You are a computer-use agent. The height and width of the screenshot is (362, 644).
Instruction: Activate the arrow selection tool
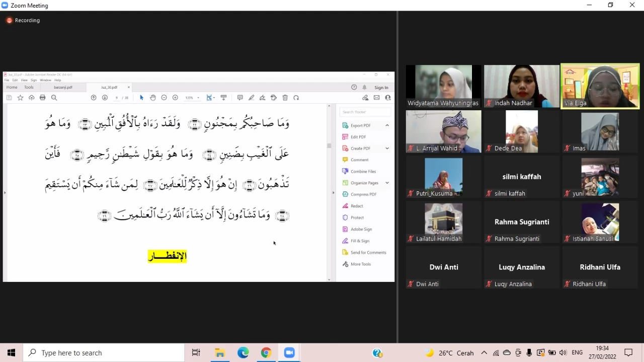141,98
